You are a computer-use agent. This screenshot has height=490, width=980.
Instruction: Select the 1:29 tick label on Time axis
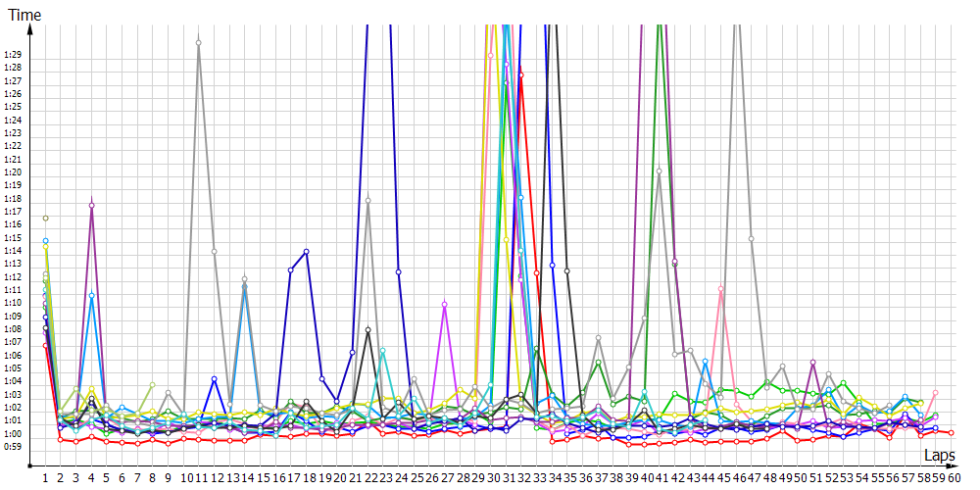coord(13,55)
